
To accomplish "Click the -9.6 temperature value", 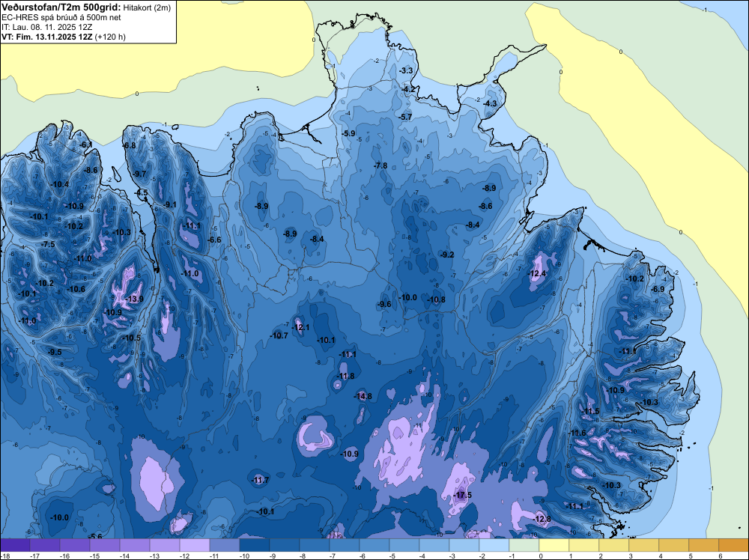I will click(x=384, y=304).
